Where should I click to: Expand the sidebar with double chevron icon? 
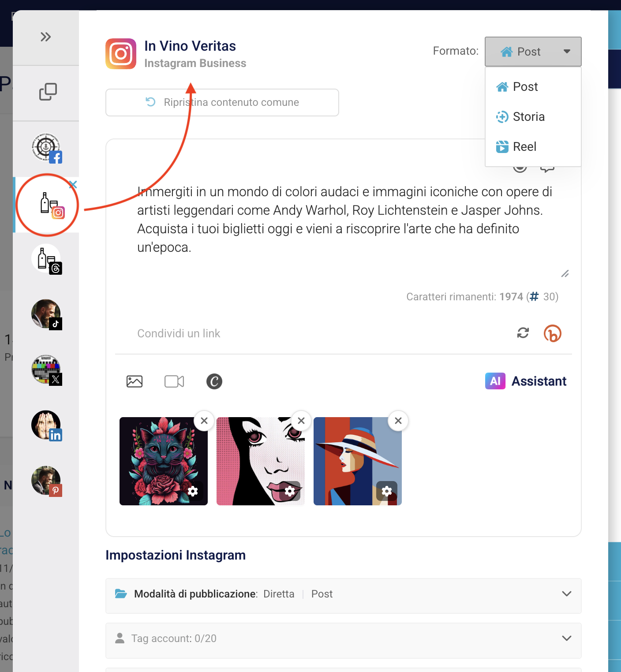click(x=45, y=37)
